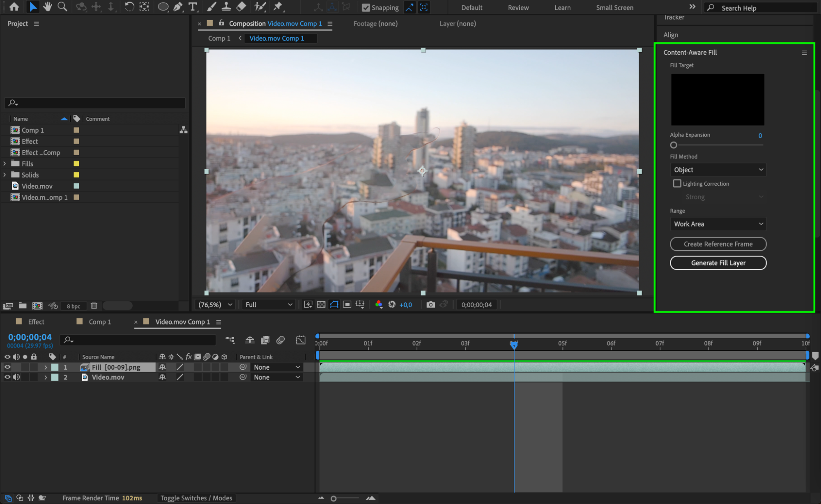Switch to the Comp 1 timeline tab
Screen dimensions: 821x504
click(100, 322)
